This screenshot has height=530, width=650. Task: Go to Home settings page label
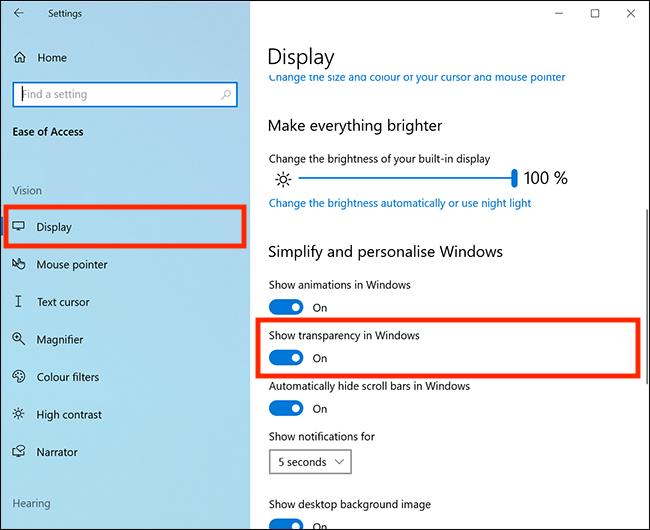point(52,58)
